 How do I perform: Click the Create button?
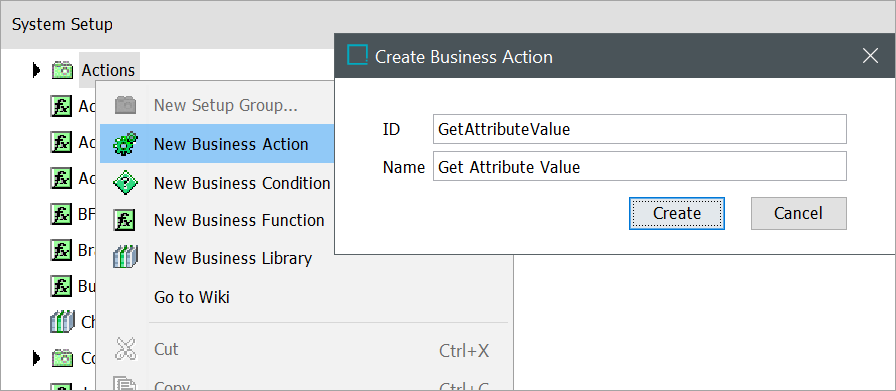[x=677, y=213]
